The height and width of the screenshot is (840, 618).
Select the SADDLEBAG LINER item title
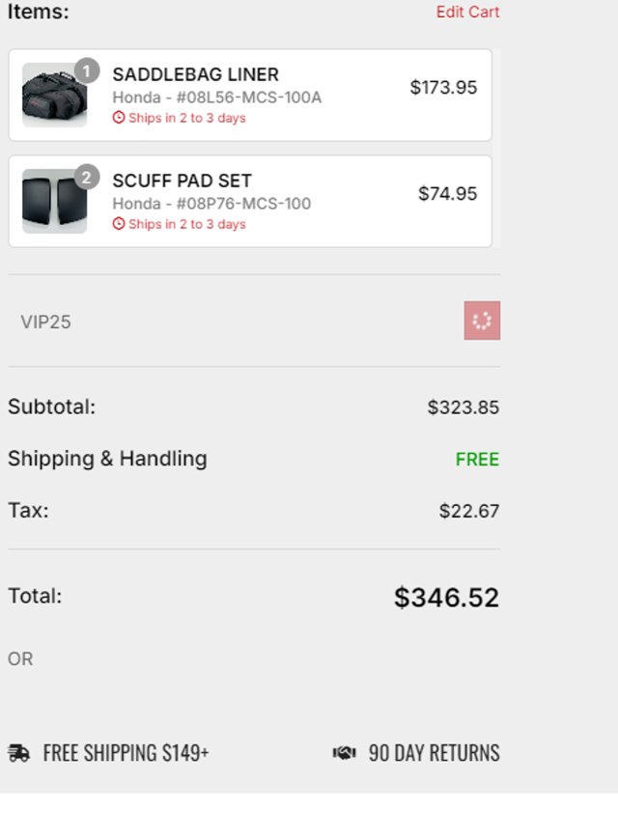[195, 74]
